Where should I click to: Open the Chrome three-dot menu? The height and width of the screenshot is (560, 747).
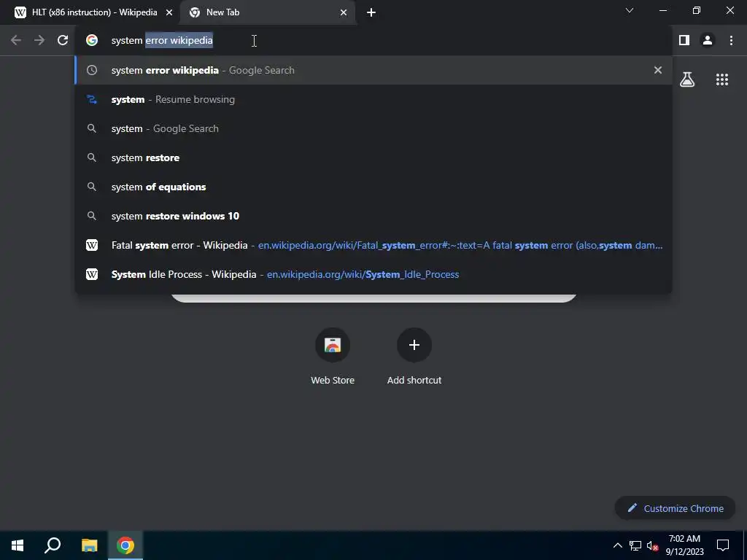[x=731, y=41]
